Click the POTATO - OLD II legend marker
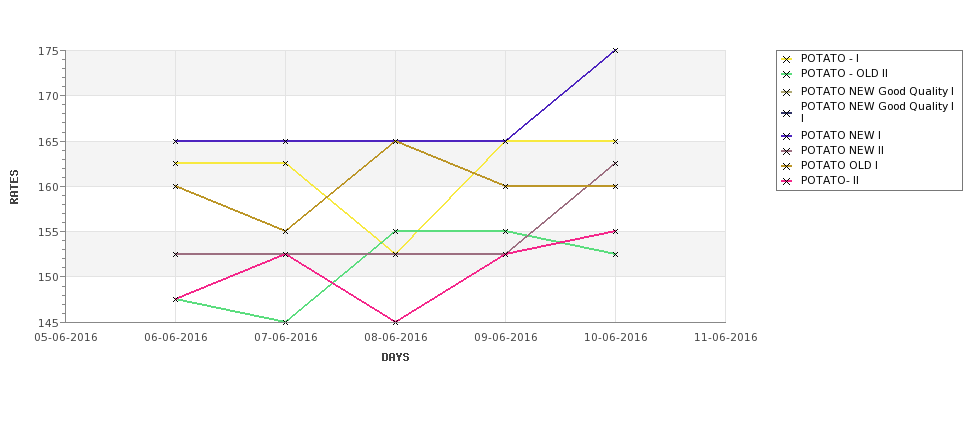 point(787,74)
